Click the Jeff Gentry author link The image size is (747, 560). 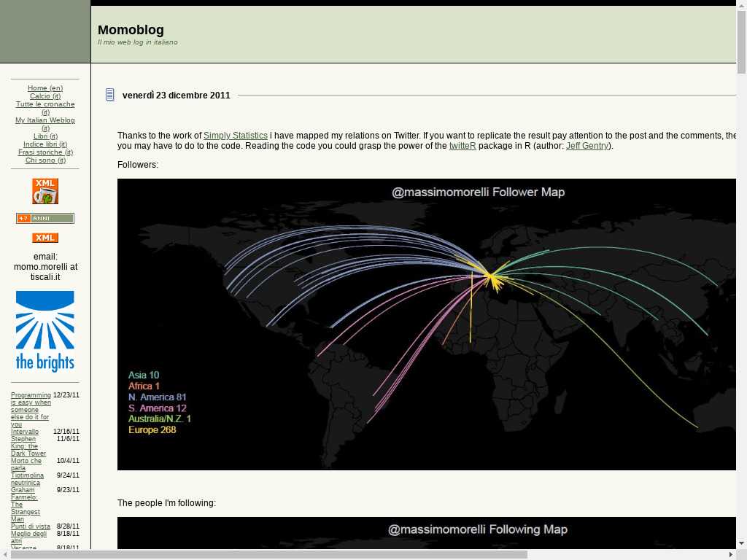[587, 146]
